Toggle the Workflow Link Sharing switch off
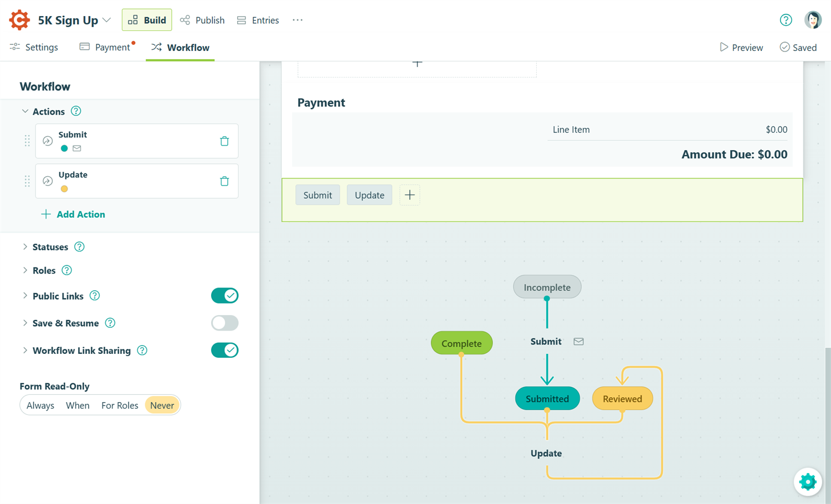The height and width of the screenshot is (504, 831). tap(224, 350)
